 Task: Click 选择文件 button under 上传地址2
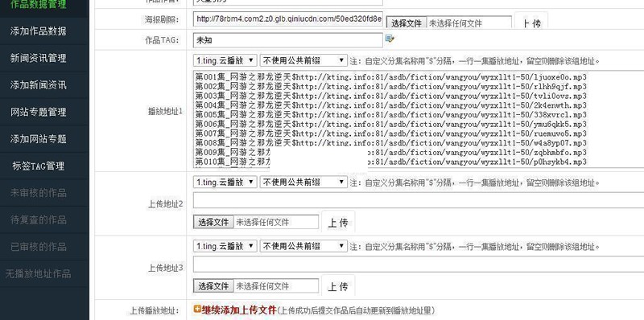tap(213, 223)
